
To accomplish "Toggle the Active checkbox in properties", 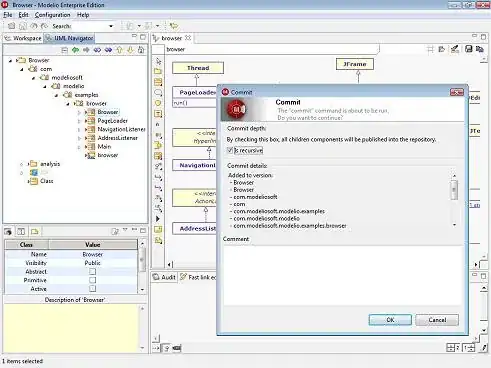I will pos(93,289).
